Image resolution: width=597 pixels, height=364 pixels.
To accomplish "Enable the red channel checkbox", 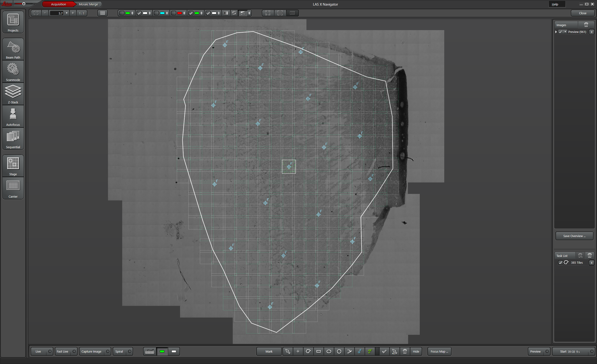I will (x=174, y=13).
